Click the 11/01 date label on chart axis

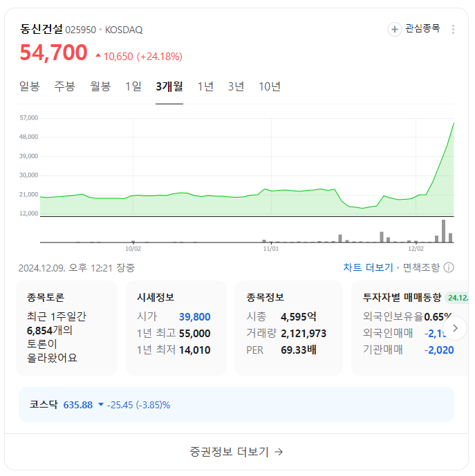[x=271, y=249]
